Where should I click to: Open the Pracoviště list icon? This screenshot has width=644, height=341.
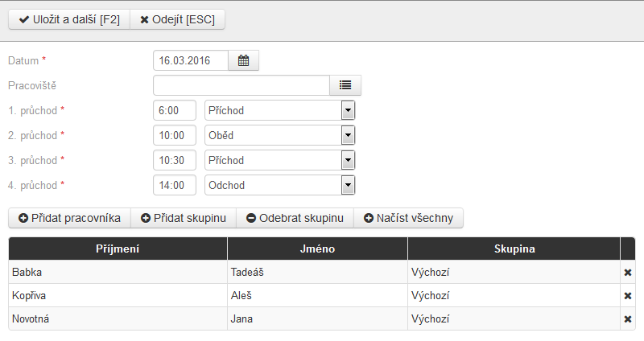345,85
